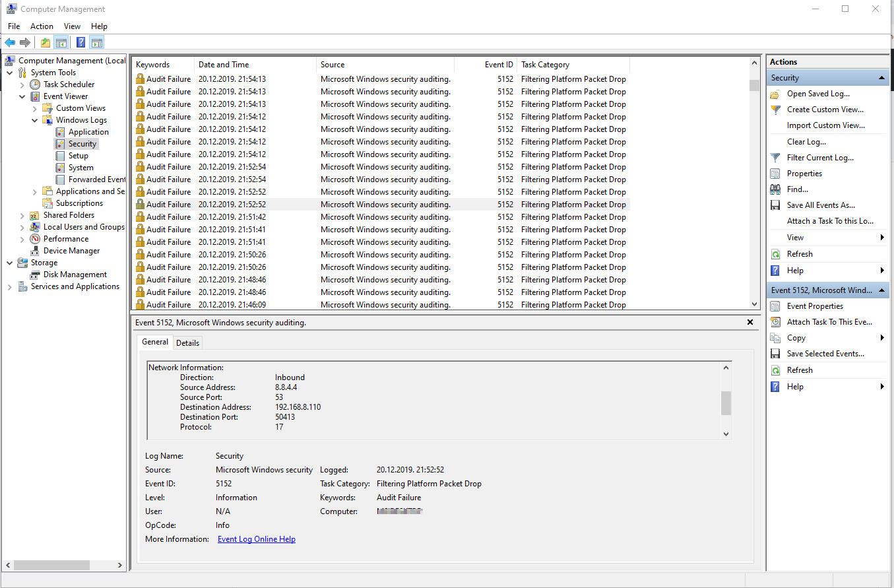
Task: Click the description box scrollbar up arrow
Action: (726, 368)
